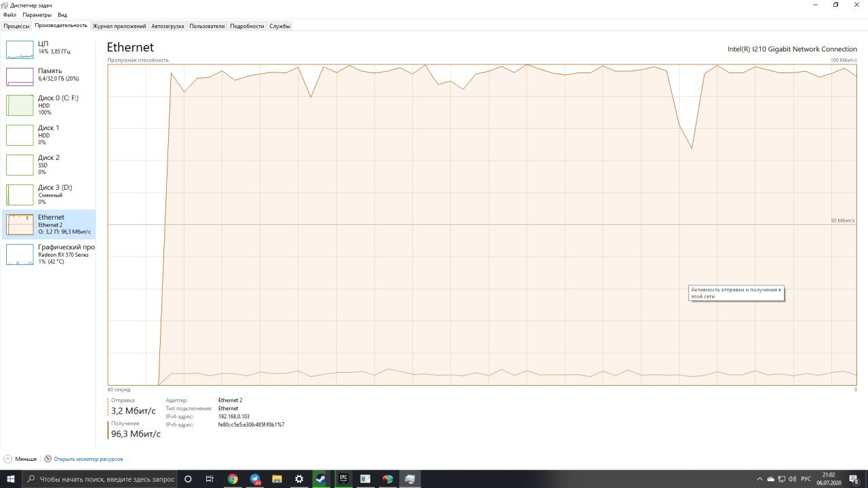The image size is (868, 488).
Task: Open the news-style app icon on taskbar
Action: tap(366, 479)
